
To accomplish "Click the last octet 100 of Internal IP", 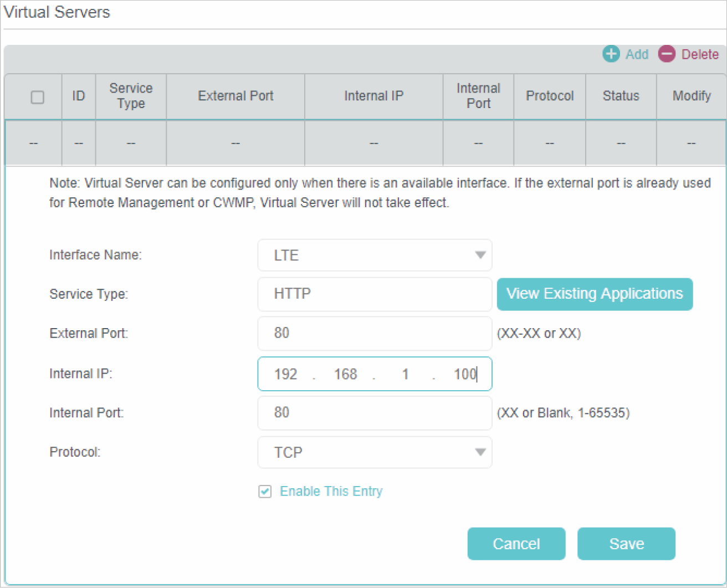I will point(464,374).
